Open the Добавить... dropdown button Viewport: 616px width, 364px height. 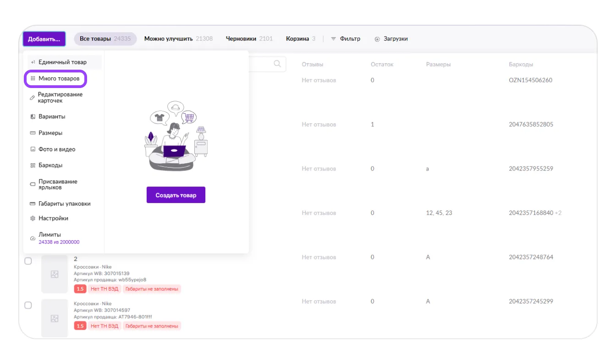[x=44, y=39]
